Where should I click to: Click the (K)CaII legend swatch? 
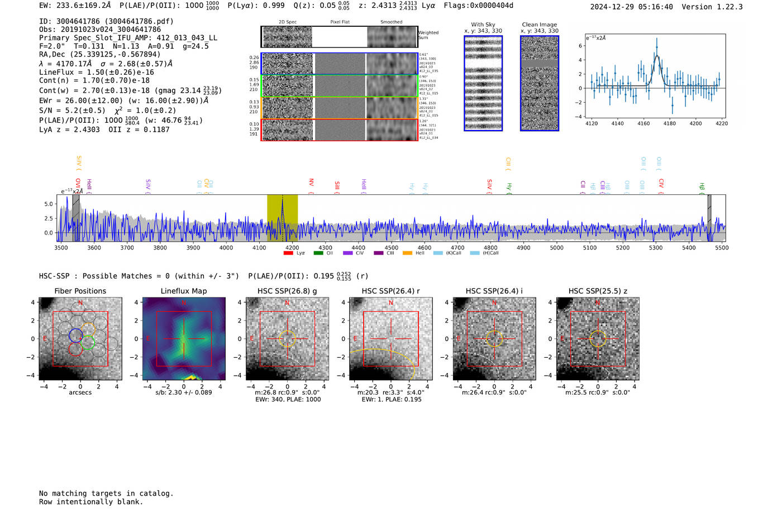[x=438, y=253]
